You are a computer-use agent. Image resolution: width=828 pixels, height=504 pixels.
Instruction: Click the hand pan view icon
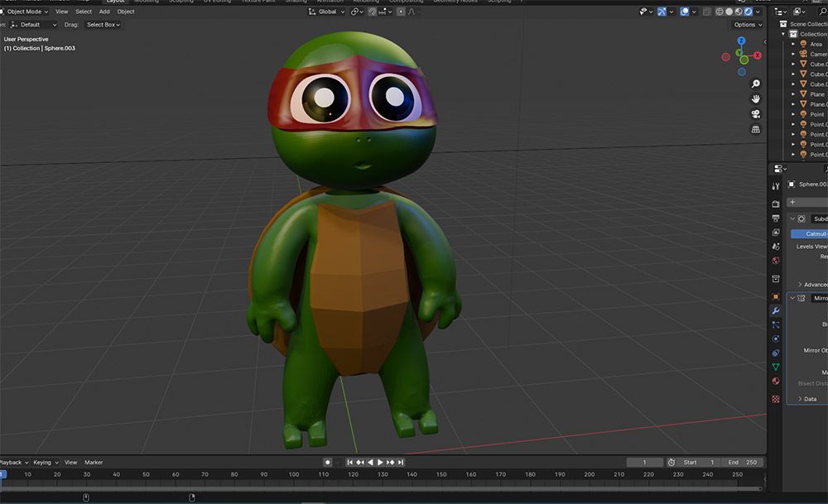[x=755, y=99]
